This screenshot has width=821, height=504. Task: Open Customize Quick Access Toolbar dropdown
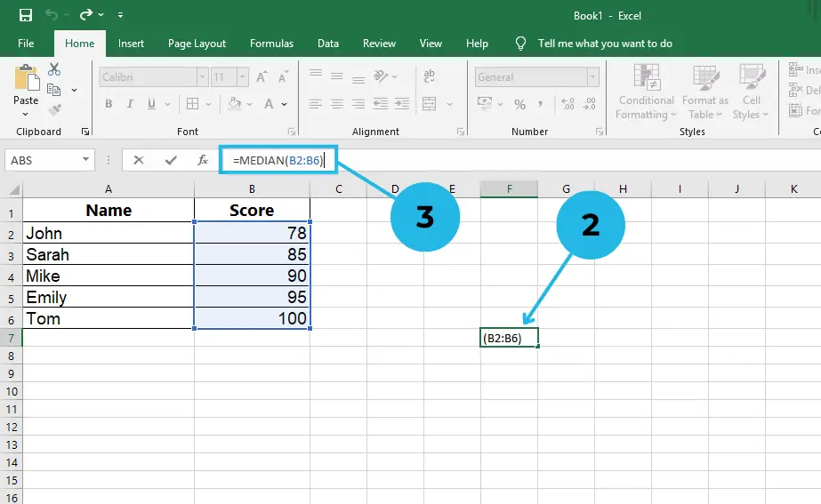coord(120,15)
